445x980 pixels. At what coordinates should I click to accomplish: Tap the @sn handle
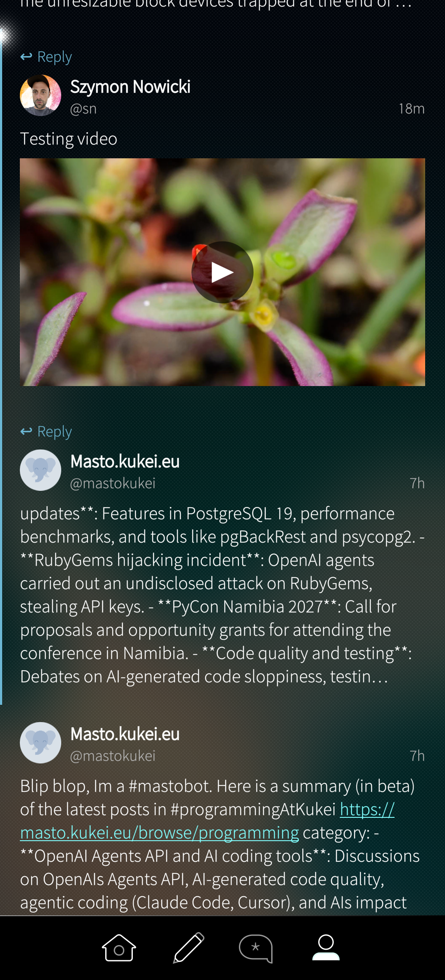(83, 109)
